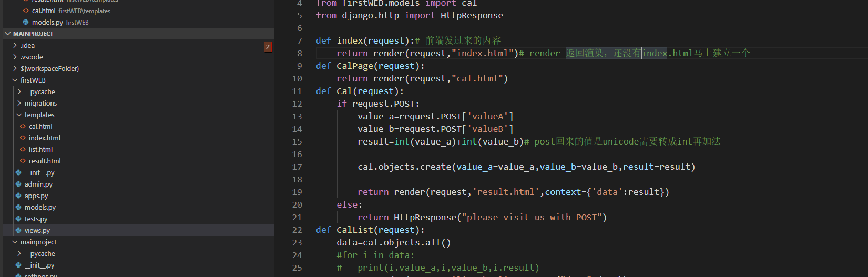The width and height of the screenshot is (868, 277).
Task: Open admin.py in the explorer
Action: point(138,184)
